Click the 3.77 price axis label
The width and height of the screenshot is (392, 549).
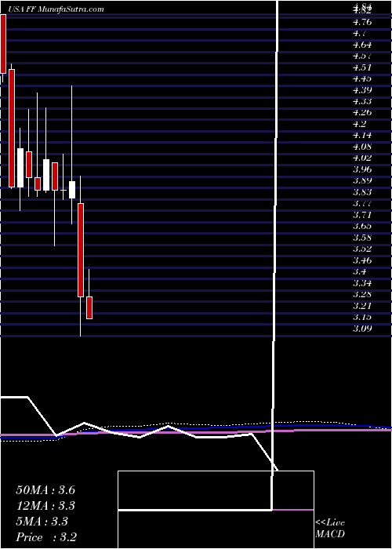(362, 203)
